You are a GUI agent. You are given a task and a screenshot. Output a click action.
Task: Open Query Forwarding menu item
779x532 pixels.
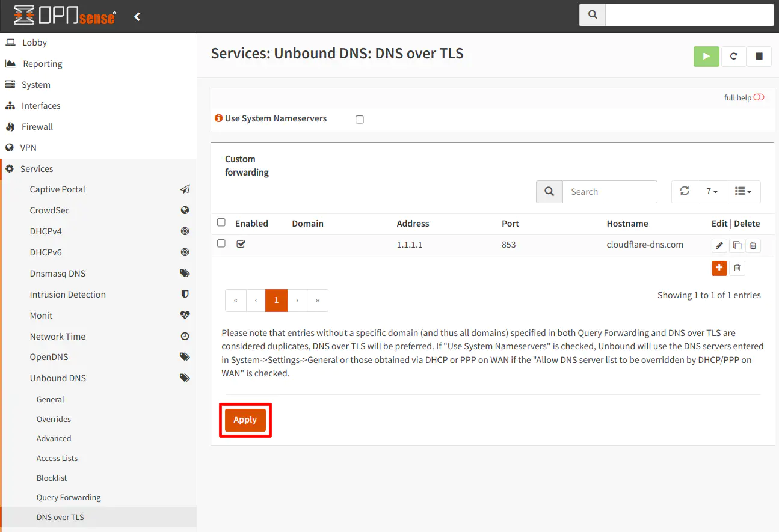(x=69, y=497)
